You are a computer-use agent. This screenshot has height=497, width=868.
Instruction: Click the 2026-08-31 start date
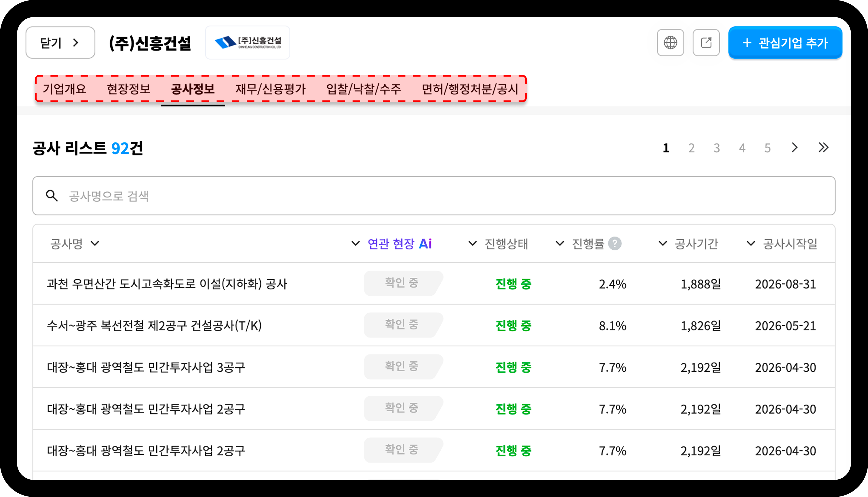(x=785, y=284)
